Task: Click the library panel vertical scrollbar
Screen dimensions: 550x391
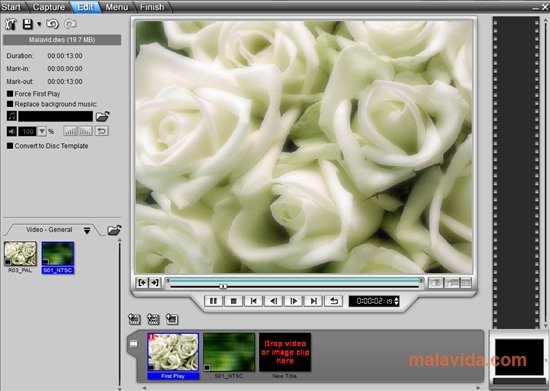Action: [x=120, y=314]
